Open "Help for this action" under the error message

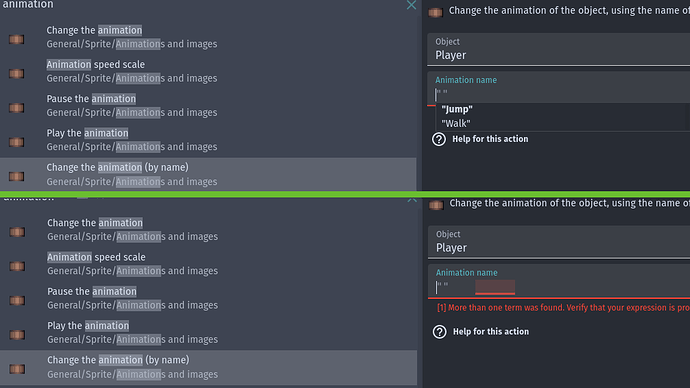[491, 332]
